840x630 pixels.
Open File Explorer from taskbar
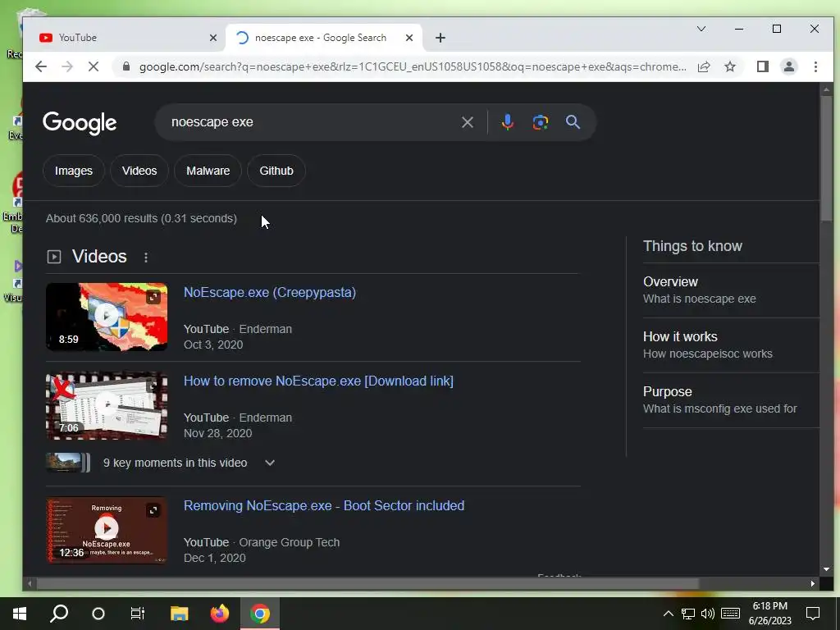(180, 614)
